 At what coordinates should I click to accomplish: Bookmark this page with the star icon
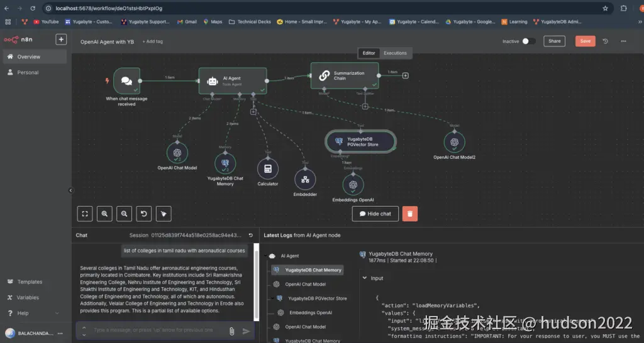point(605,8)
